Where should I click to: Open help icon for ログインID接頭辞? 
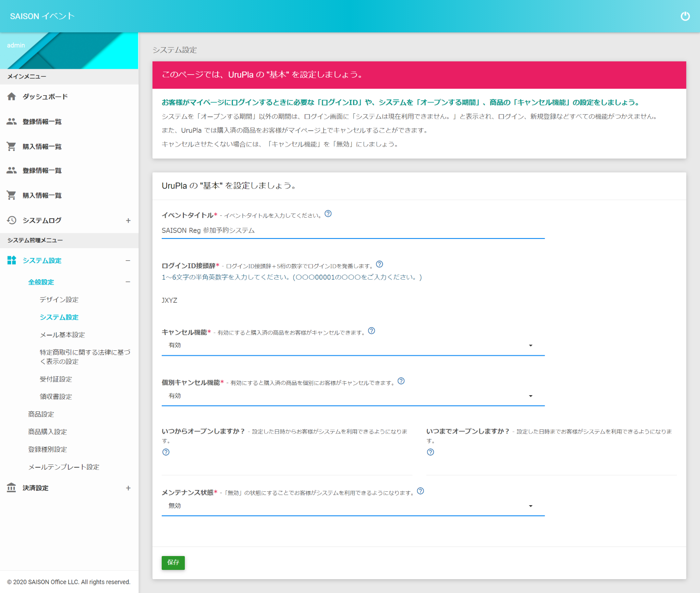pos(379,264)
